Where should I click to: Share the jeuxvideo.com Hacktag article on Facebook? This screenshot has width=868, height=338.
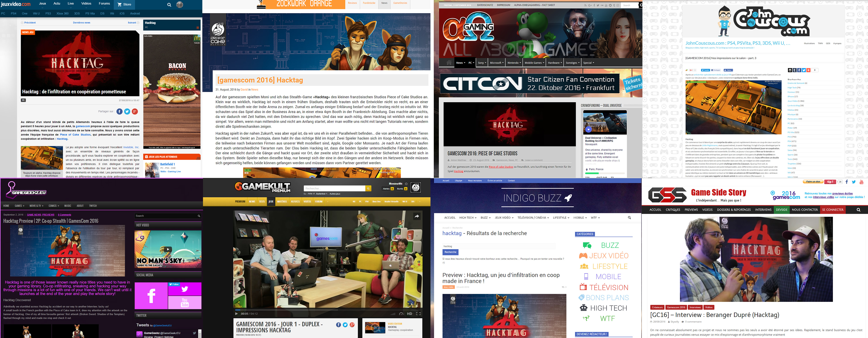pos(119,111)
